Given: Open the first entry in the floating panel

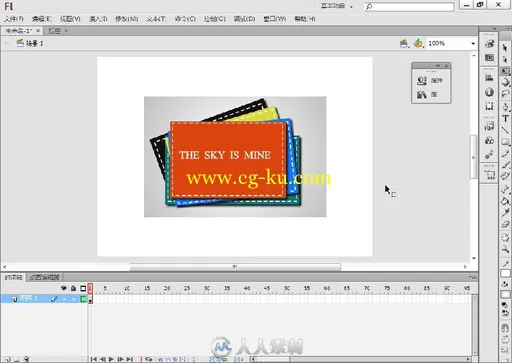Looking at the screenshot, I should (431, 80).
